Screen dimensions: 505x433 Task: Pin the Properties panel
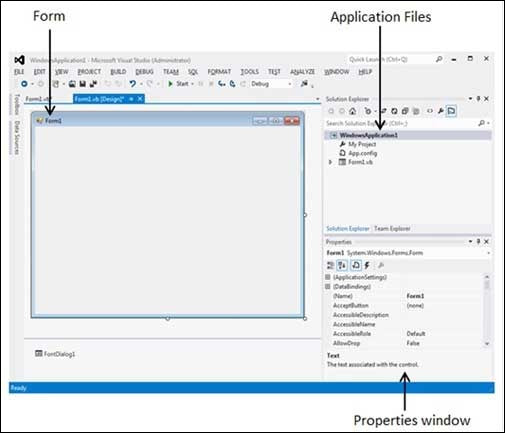478,241
